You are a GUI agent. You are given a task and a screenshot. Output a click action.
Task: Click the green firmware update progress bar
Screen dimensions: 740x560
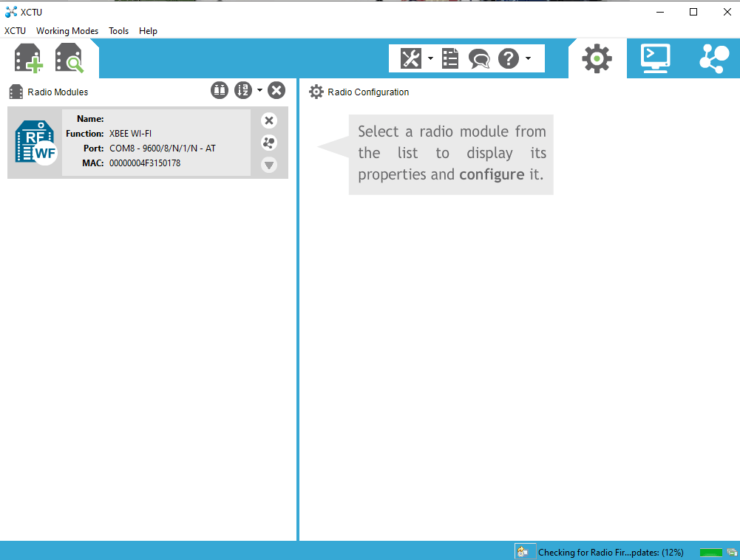click(710, 553)
